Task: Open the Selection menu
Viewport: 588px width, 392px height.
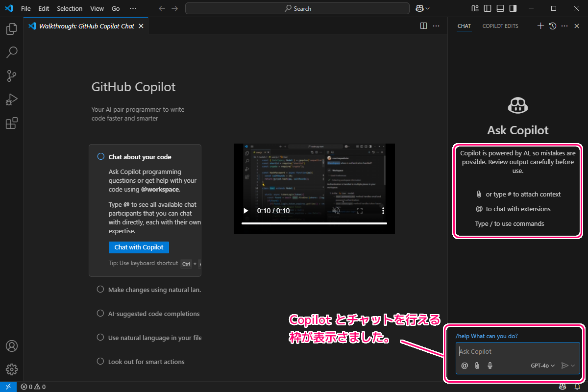Action: pyautogui.click(x=70, y=8)
